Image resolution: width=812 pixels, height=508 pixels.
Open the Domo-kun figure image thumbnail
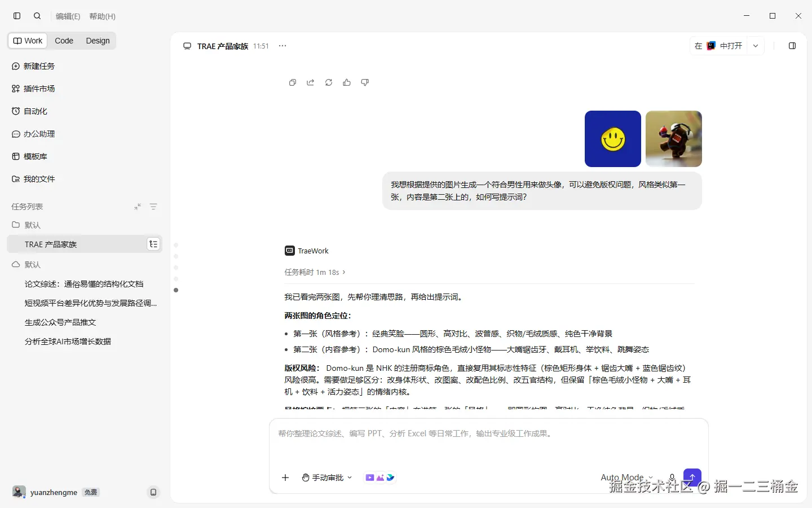674,139
